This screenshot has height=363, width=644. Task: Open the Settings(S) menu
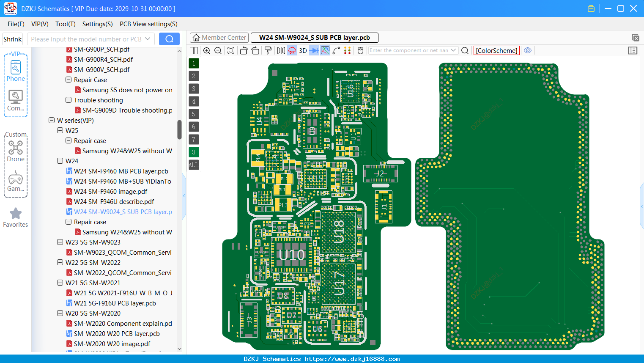pyautogui.click(x=98, y=24)
